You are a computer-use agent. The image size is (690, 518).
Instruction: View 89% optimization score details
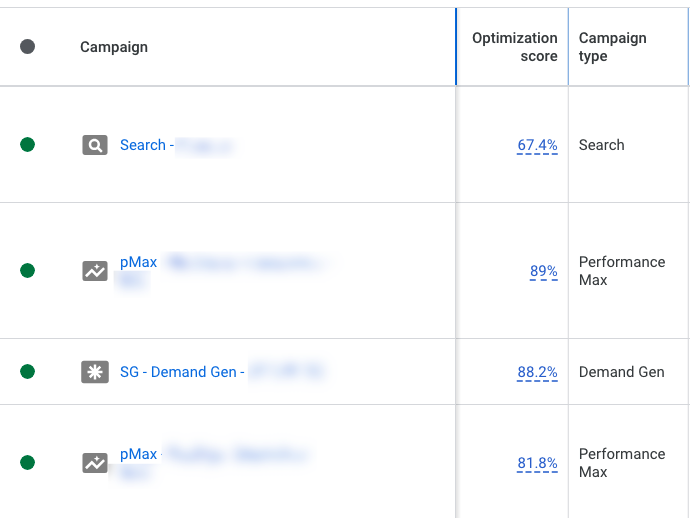pos(543,271)
